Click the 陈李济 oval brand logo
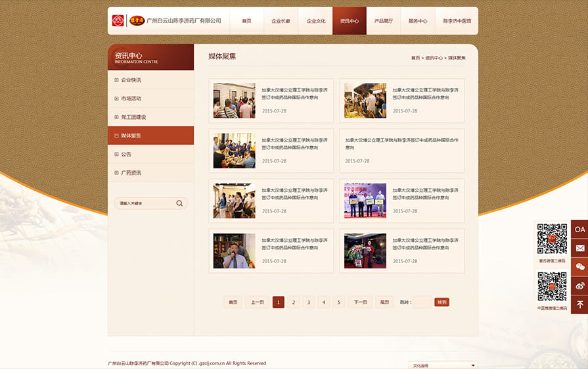 (137, 20)
